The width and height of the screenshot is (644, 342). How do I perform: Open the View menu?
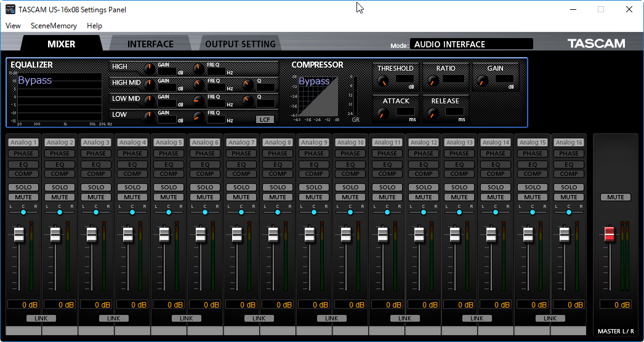click(13, 26)
